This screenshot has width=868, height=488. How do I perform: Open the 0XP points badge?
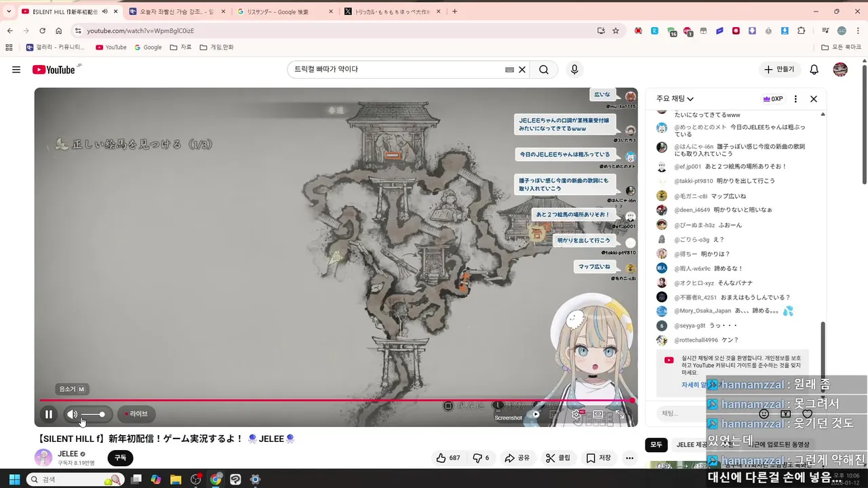pyautogui.click(x=773, y=99)
